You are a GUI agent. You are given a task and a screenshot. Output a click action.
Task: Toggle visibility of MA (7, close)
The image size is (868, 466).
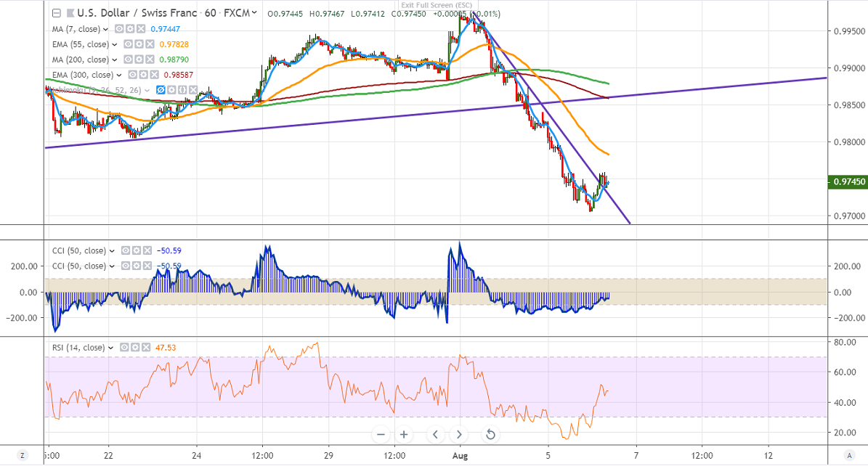pyautogui.click(x=119, y=29)
